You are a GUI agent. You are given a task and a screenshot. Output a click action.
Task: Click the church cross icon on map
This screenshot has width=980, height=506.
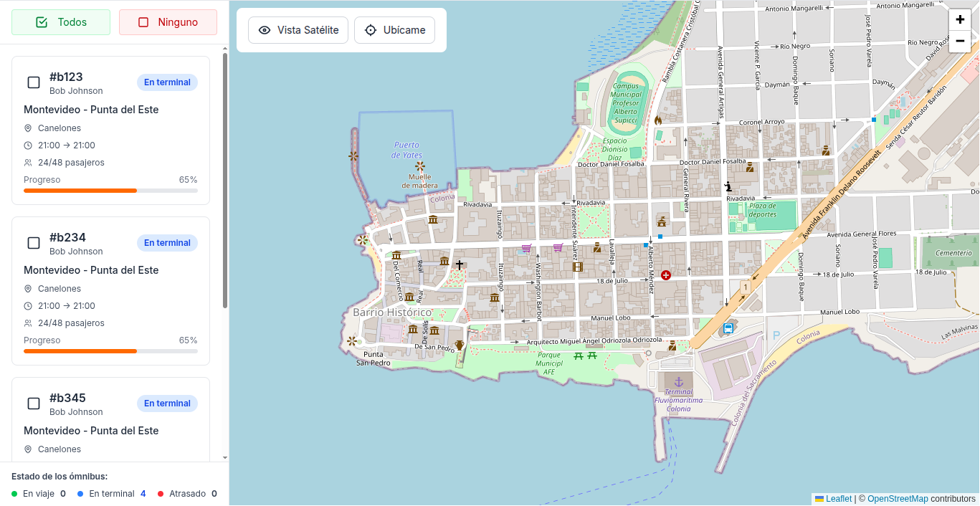click(460, 265)
